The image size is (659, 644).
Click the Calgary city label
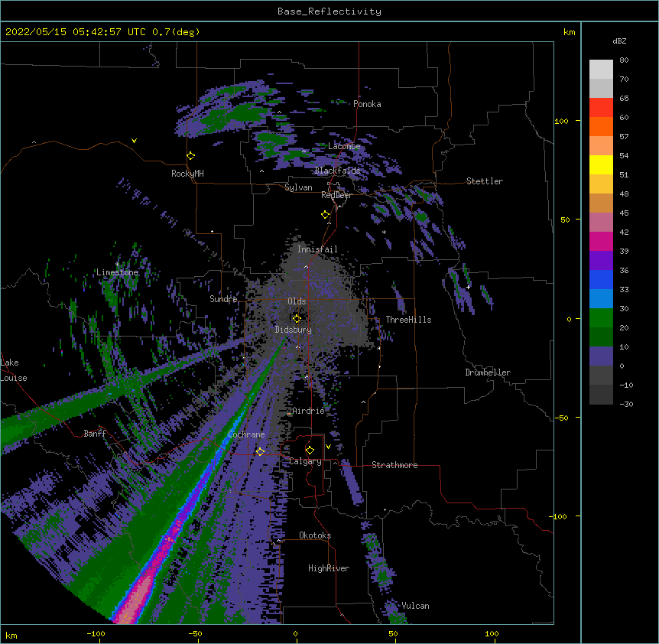(305, 461)
